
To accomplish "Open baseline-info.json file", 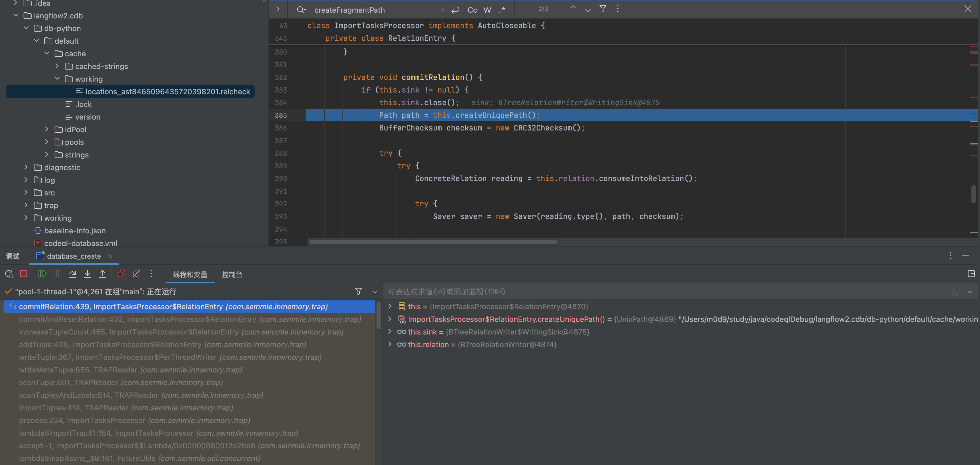I will 74,230.
